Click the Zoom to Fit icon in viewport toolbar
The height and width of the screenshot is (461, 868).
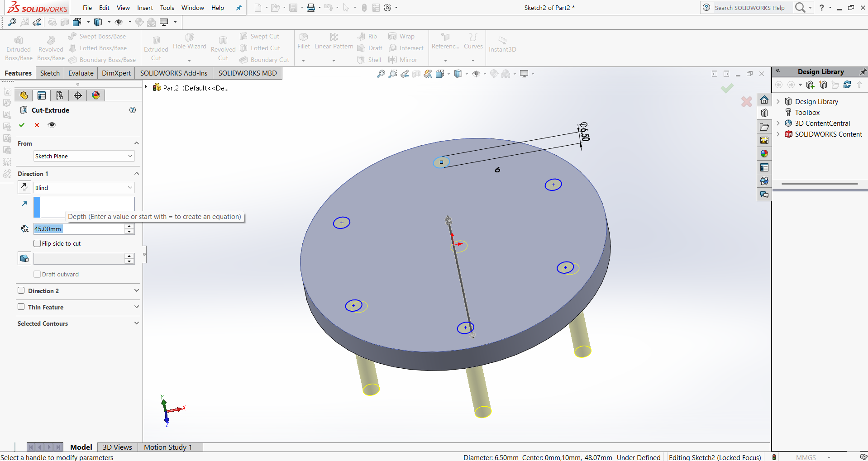coord(381,74)
